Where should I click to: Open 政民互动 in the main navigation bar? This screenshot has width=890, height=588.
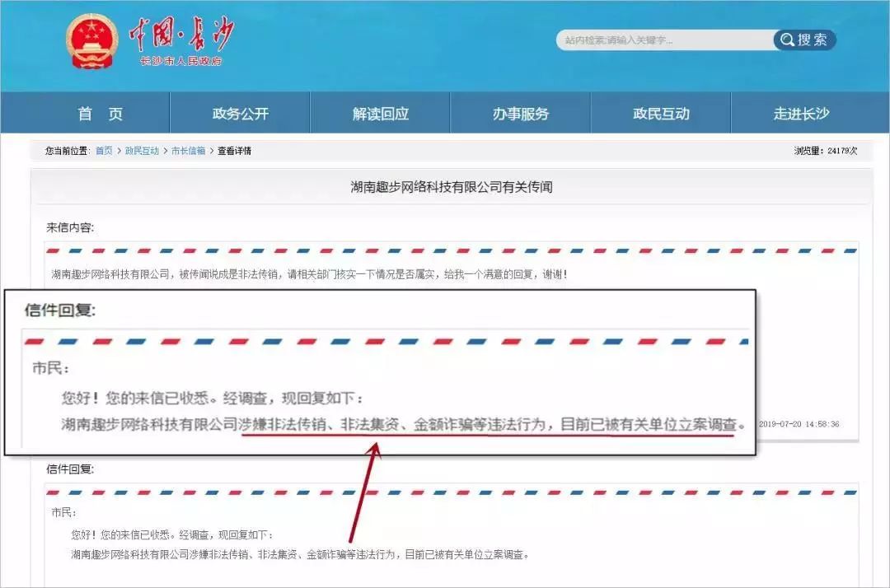click(661, 114)
